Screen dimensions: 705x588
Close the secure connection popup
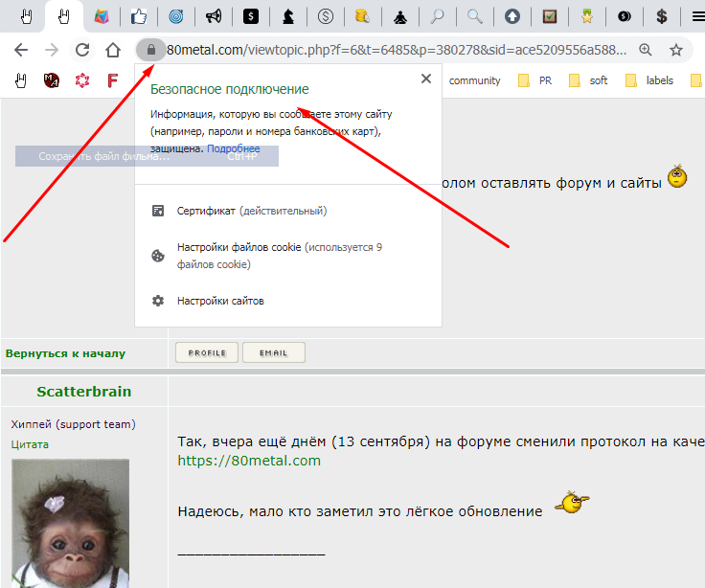tap(426, 79)
